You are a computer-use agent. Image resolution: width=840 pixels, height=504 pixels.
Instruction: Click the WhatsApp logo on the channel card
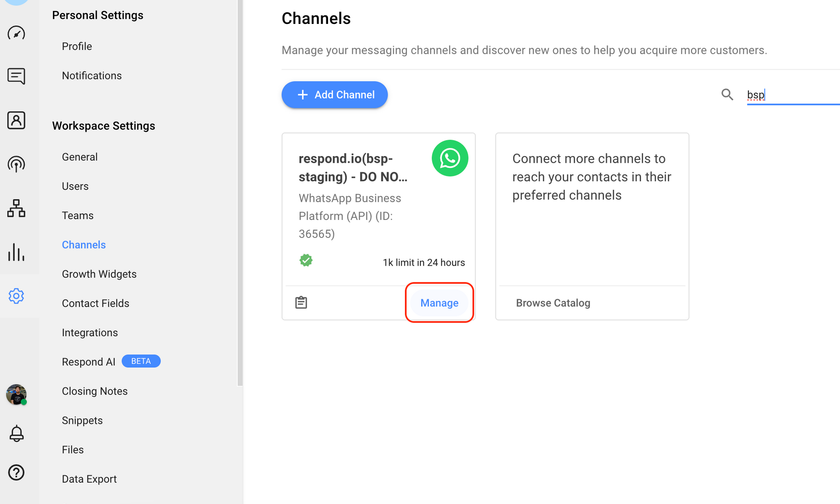(x=450, y=158)
